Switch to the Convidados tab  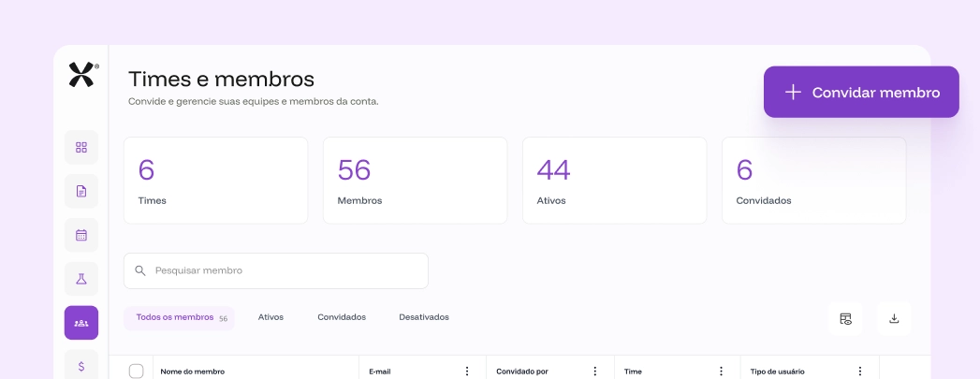tap(342, 317)
